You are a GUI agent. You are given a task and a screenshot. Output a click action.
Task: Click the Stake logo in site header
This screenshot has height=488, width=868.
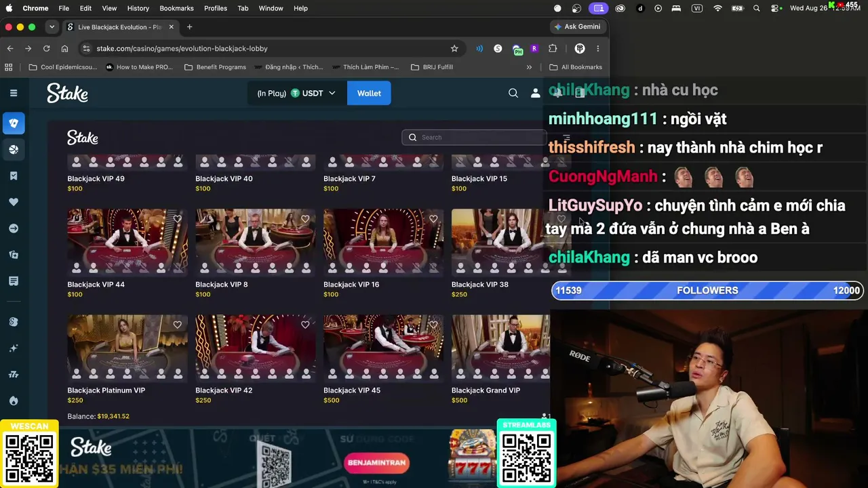[x=67, y=93]
